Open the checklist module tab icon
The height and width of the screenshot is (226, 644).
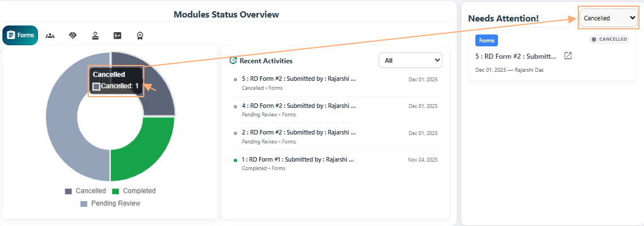(x=118, y=36)
